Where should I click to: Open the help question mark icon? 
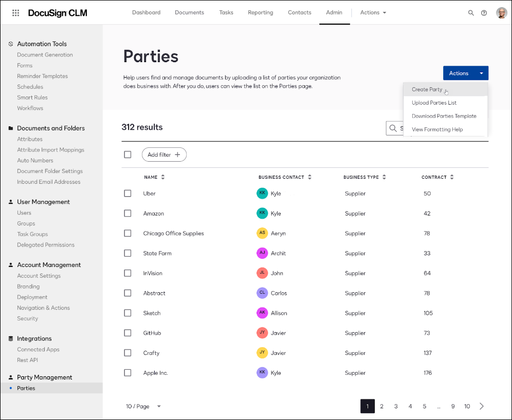point(484,13)
